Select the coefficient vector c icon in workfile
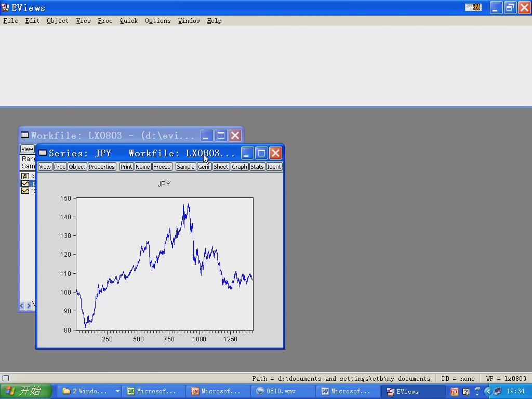 [x=25, y=176]
